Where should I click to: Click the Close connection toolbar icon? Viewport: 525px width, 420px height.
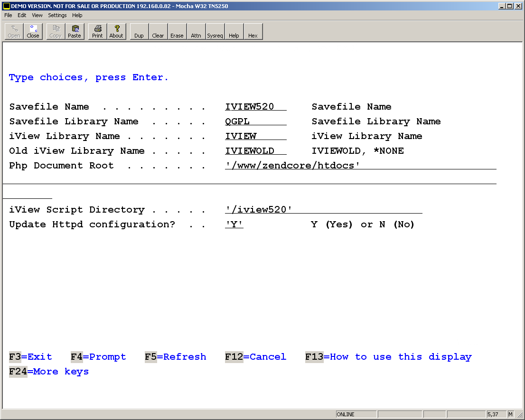33,31
